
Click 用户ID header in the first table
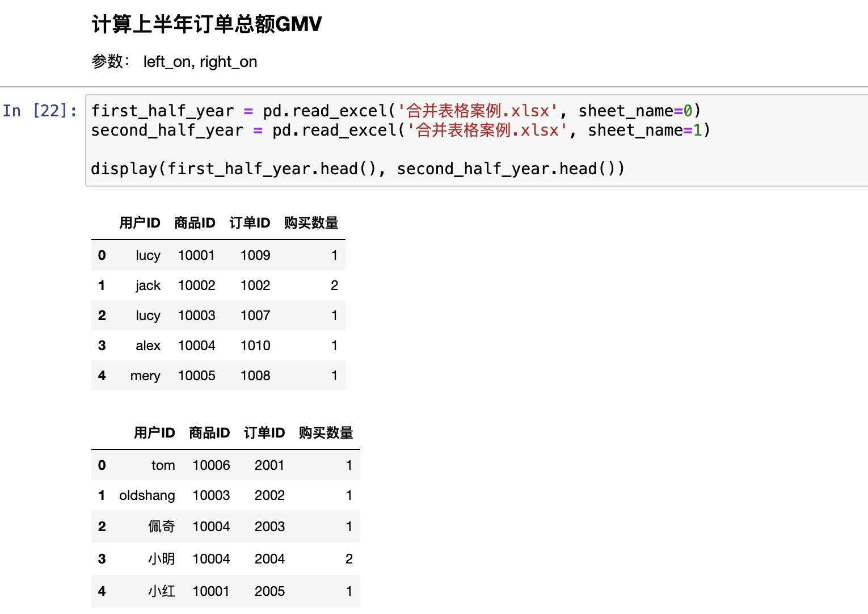coord(140,223)
